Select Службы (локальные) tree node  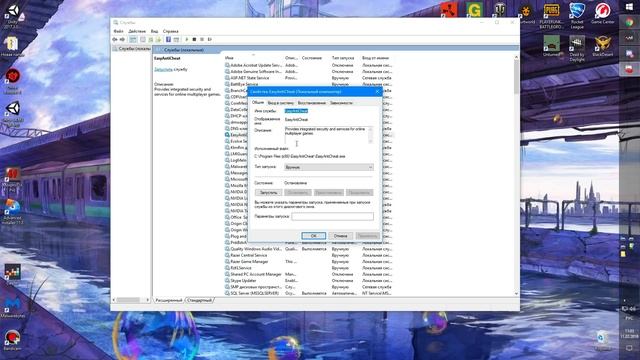[131, 49]
